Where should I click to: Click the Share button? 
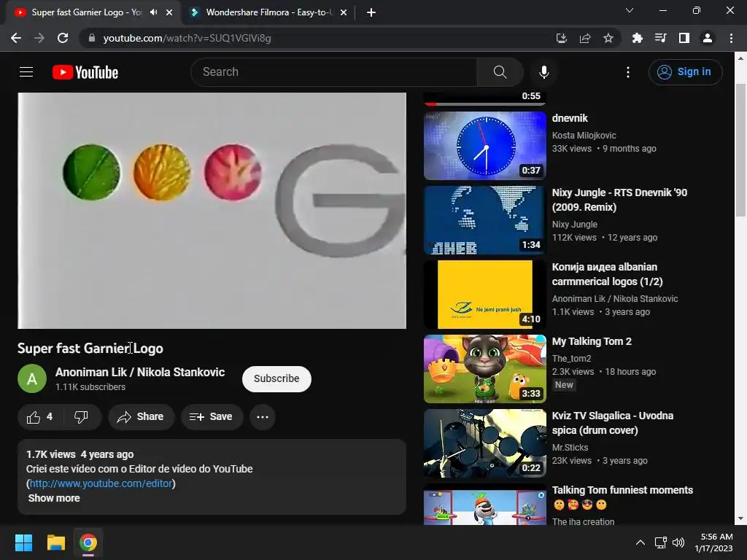coord(141,417)
